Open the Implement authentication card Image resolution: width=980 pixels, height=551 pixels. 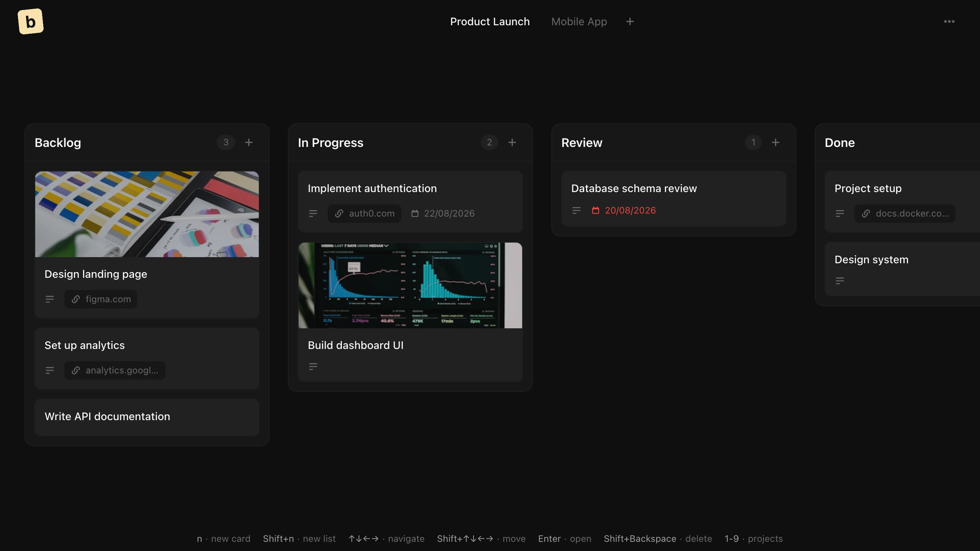(410, 202)
